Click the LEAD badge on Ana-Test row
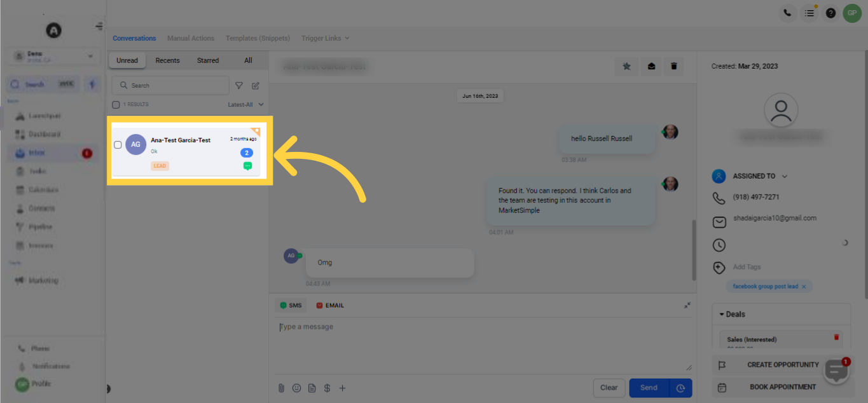 [160, 166]
